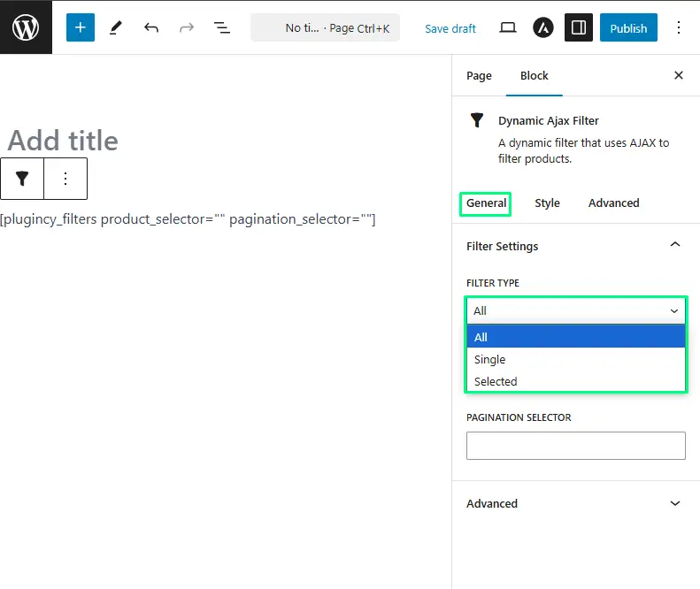Viewport: 700px width, 589px height.
Task: Switch to the Page tab
Action: [479, 76]
